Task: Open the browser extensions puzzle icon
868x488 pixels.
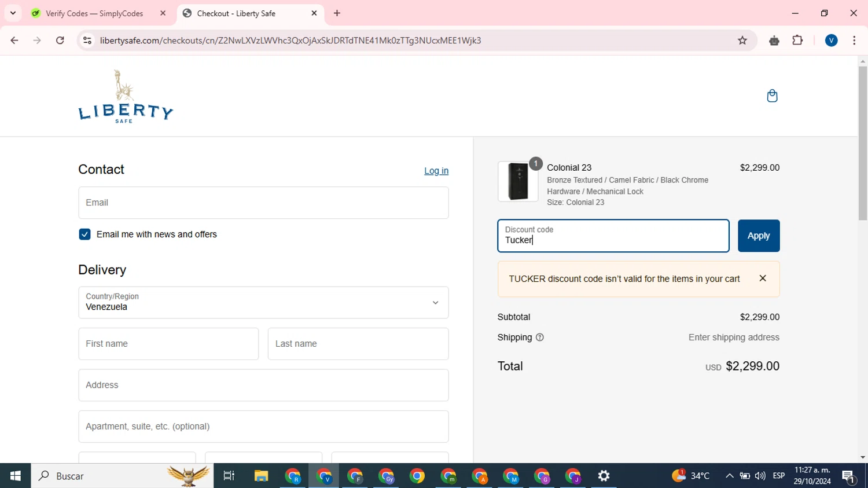Action: pyautogui.click(x=797, y=41)
